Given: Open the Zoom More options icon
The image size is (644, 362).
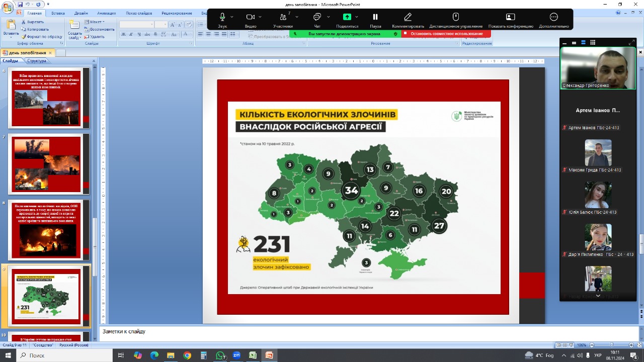Looking at the screenshot, I should tap(554, 17).
